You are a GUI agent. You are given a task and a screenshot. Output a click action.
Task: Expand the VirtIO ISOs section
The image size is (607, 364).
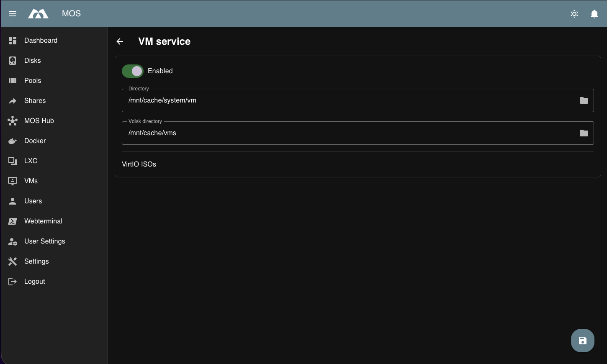[x=139, y=164]
